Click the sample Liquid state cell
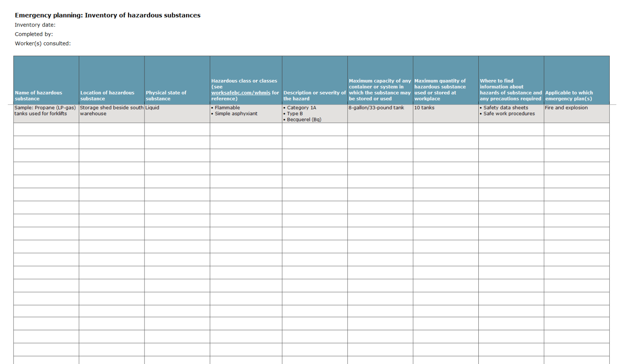Image resolution: width=624 pixels, height=364 pixels. tap(153, 108)
